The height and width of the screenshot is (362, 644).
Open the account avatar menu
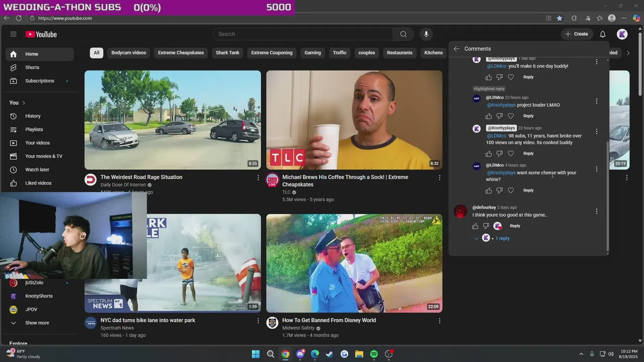622,34
